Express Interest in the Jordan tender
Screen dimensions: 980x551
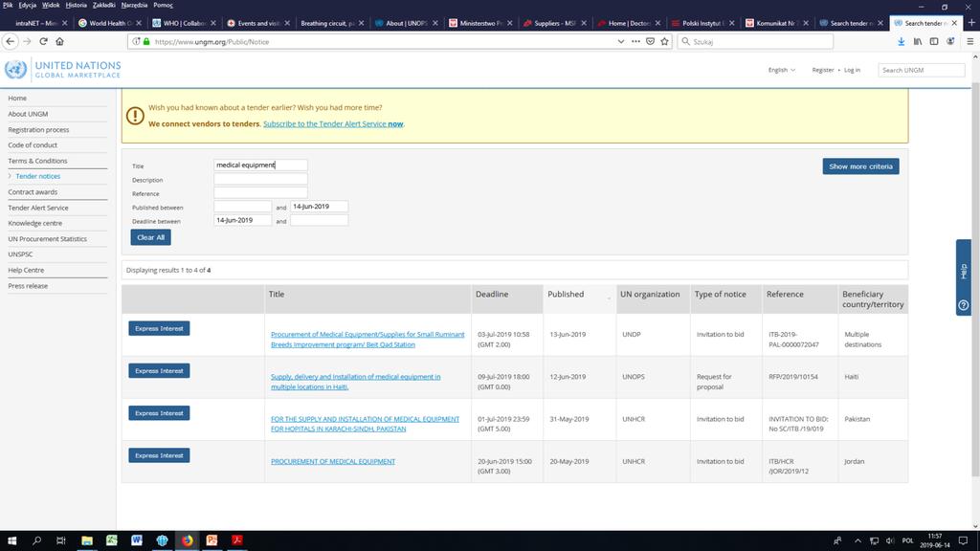pos(160,455)
